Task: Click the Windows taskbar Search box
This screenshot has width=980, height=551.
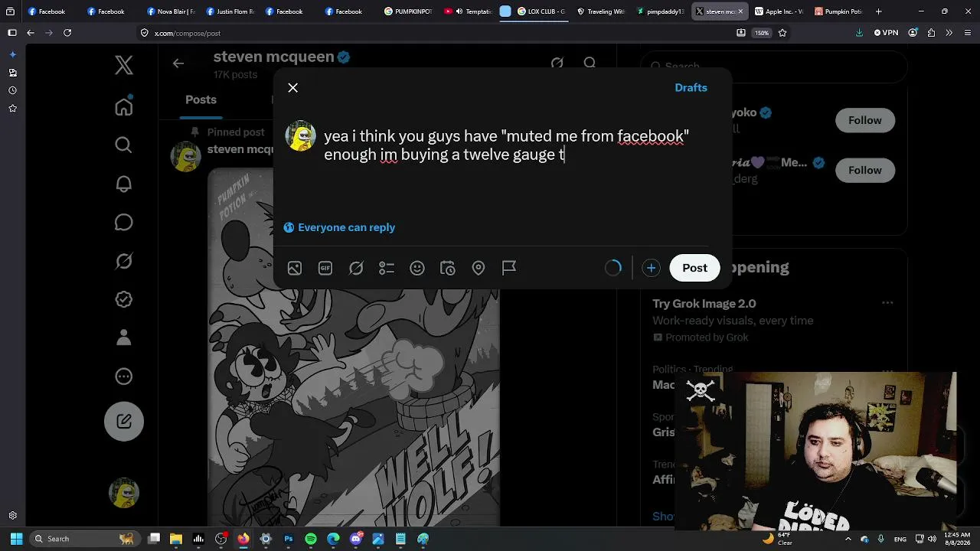Action: [83, 539]
